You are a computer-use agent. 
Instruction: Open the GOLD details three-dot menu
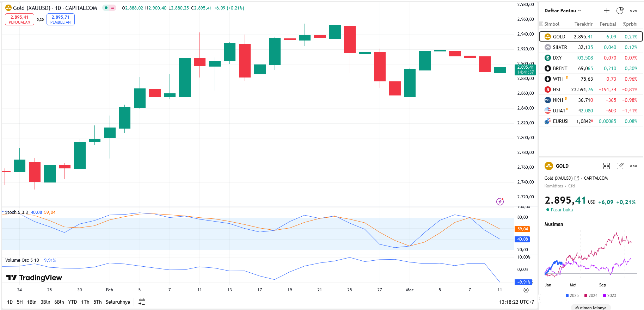click(633, 166)
